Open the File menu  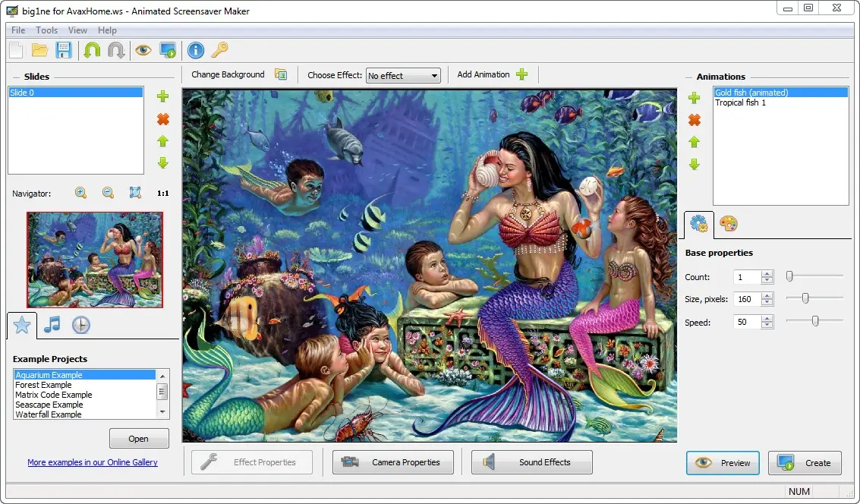[18, 30]
